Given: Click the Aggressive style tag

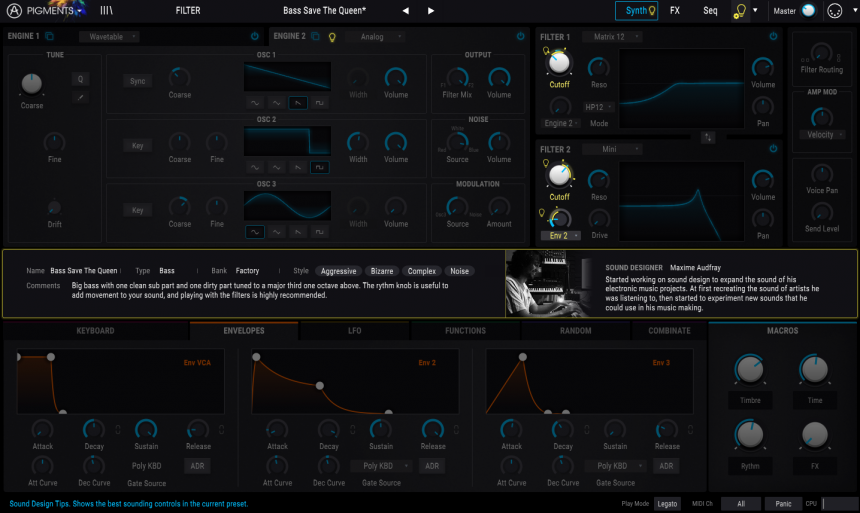Looking at the screenshot, I should [338, 271].
